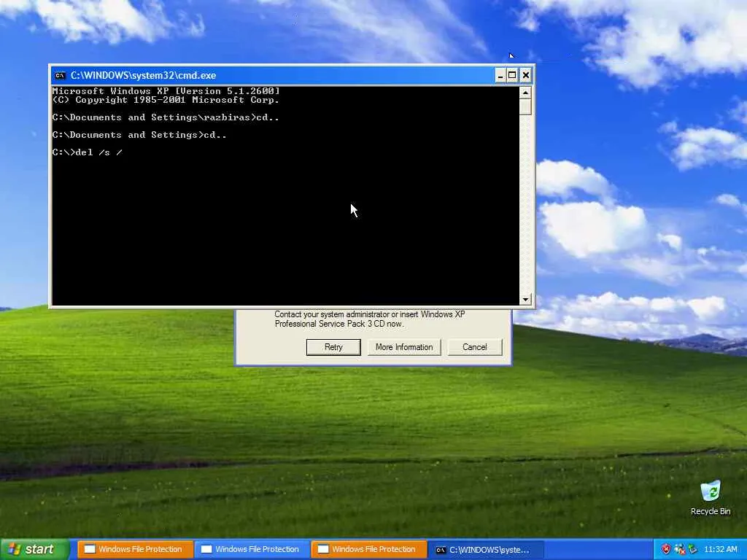The width and height of the screenshot is (747, 560).
Task: Click the cmd icon on the taskbar button
Action: coord(441,550)
